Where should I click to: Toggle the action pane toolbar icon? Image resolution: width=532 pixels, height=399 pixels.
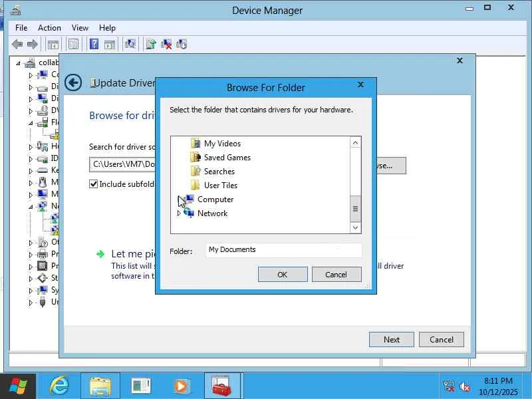(110, 44)
